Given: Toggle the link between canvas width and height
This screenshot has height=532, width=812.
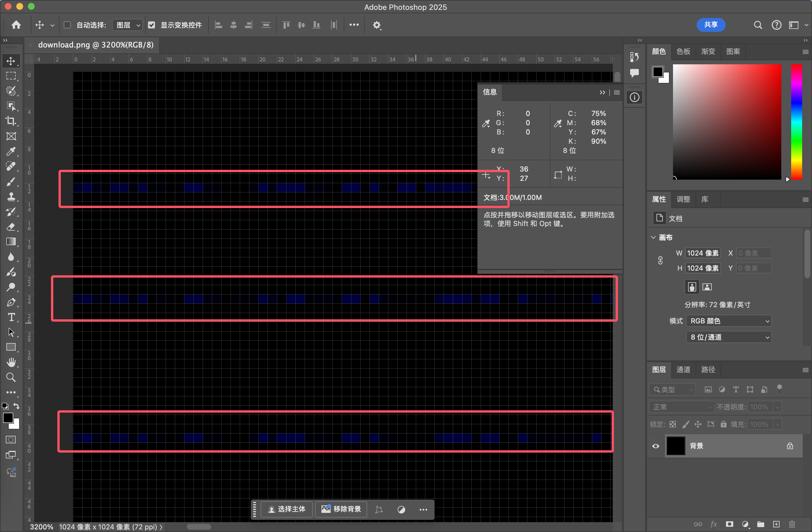Looking at the screenshot, I should (660, 260).
